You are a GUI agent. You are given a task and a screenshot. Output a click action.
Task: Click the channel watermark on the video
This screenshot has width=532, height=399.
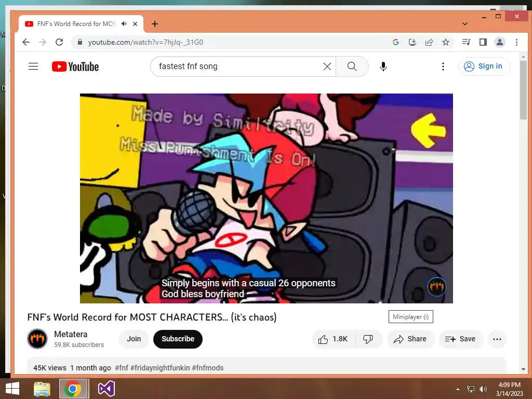tap(436, 287)
